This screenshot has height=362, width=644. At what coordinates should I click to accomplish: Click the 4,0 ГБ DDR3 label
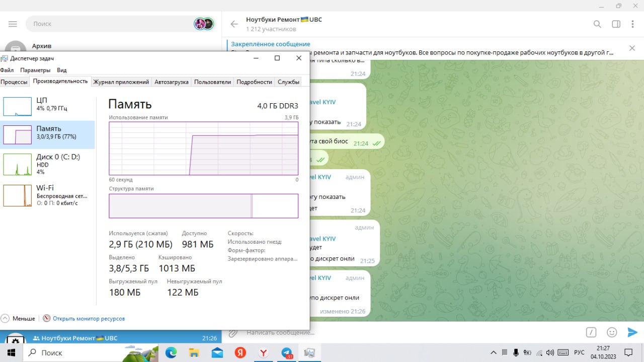(278, 106)
